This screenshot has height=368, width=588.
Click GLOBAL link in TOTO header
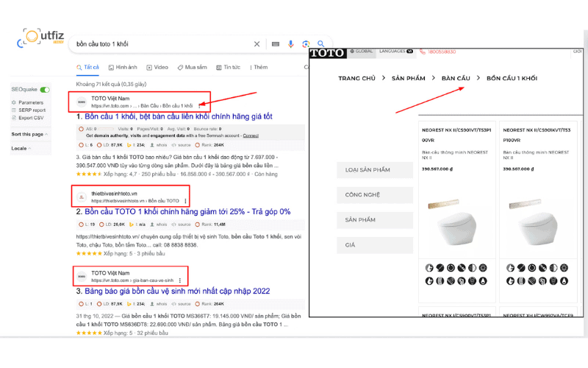364,51
